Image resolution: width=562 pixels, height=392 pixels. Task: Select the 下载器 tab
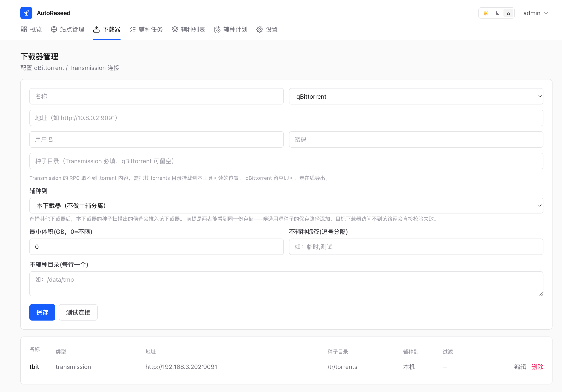pyautogui.click(x=107, y=29)
